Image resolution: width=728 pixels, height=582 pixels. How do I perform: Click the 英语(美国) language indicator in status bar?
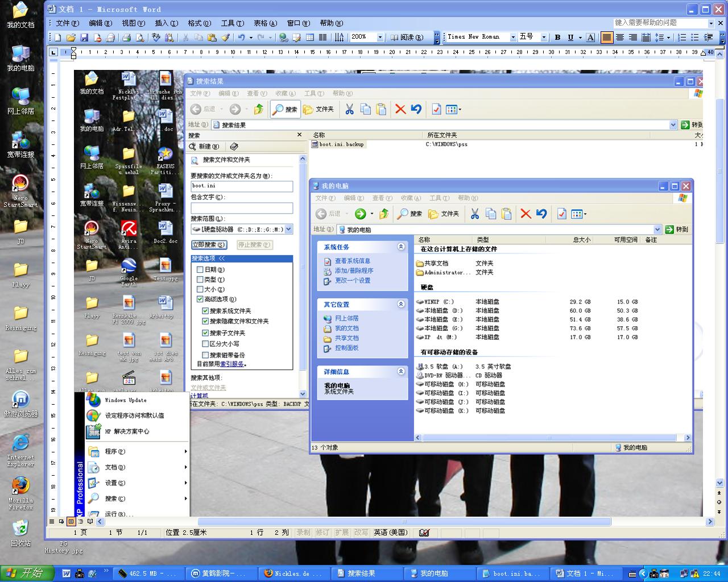pyautogui.click(x=391, y=533)
